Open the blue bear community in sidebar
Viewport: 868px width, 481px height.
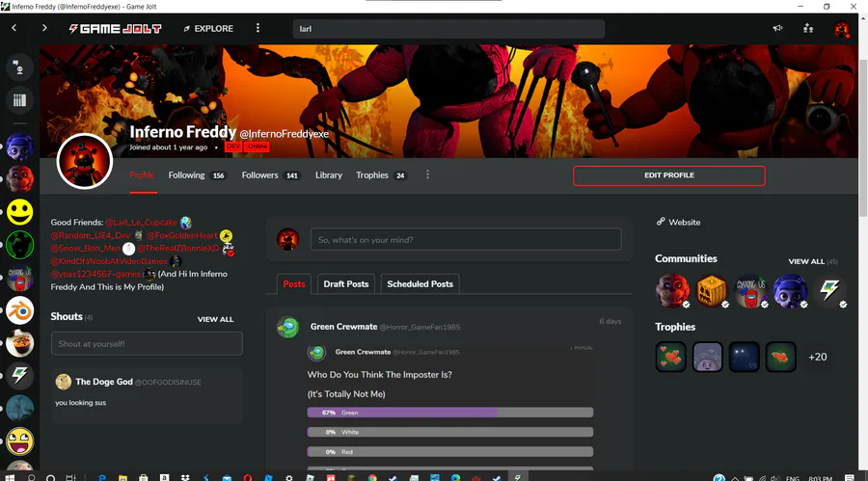tap(19, 147)
